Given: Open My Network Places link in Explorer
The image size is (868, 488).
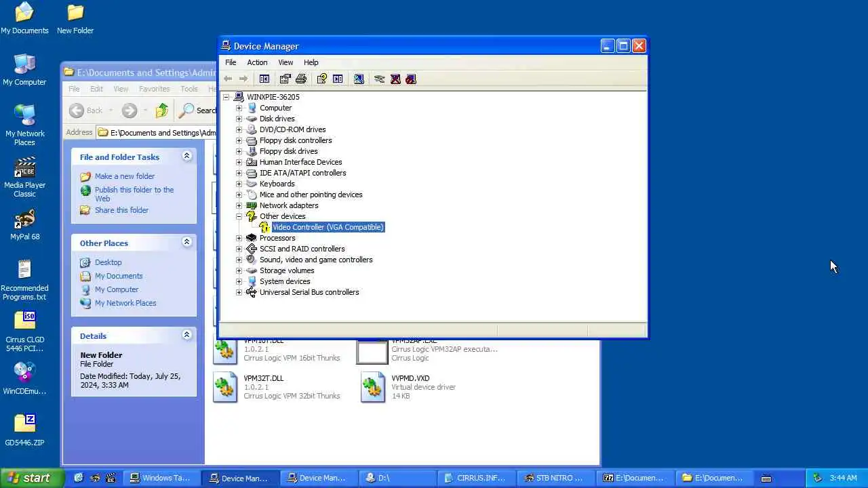Looking at the screenshot, I should (125, 303).
